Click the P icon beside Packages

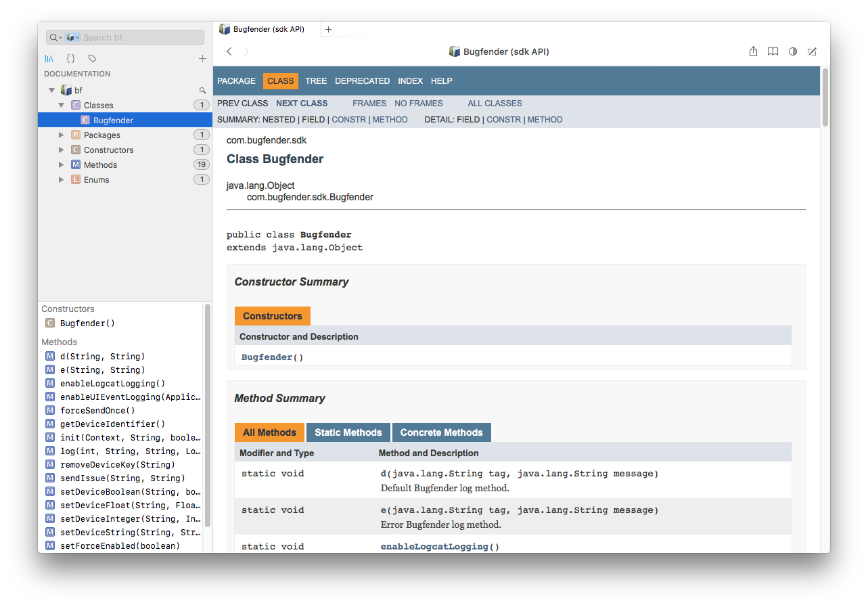pyautogui.click(x=76, y=135)
